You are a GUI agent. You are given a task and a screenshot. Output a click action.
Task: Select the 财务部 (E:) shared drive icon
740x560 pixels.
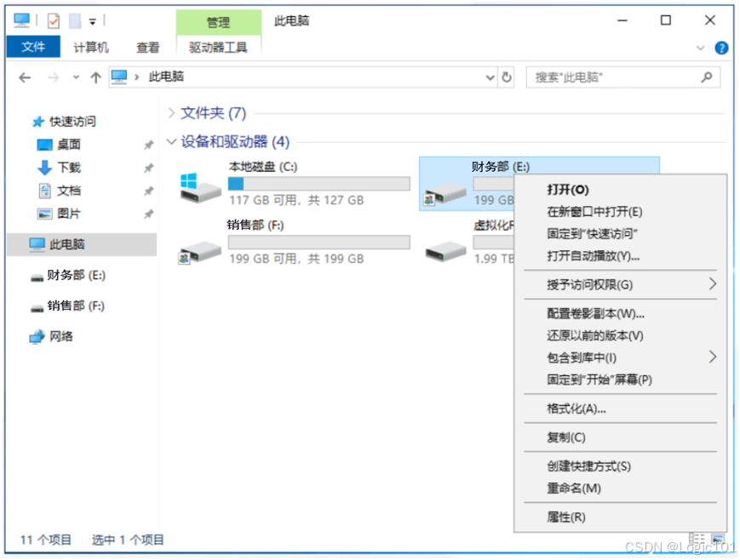coord(445,193)
